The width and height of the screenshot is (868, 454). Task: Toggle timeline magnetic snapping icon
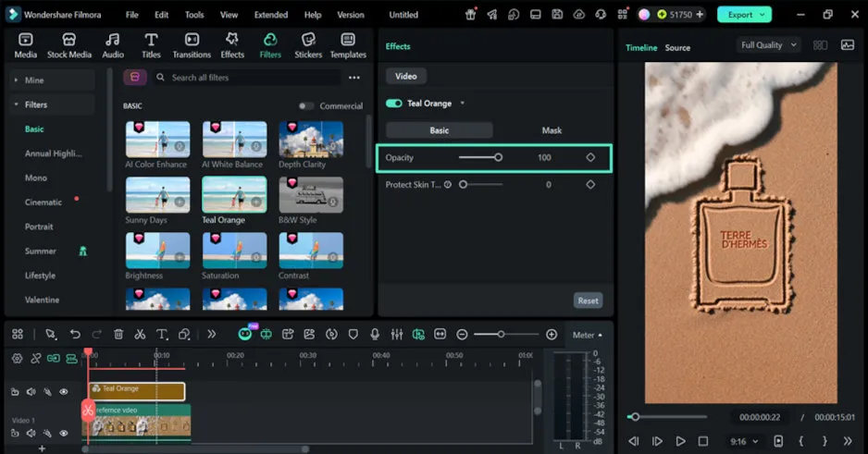click(71, 359)
